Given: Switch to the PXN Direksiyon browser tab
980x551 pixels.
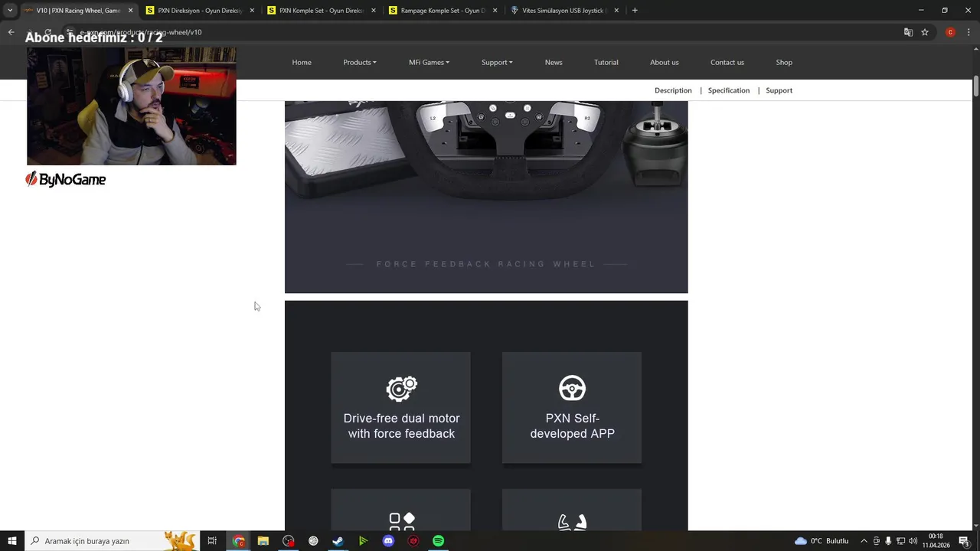Looking at the screenshot, I should [200, 11].
